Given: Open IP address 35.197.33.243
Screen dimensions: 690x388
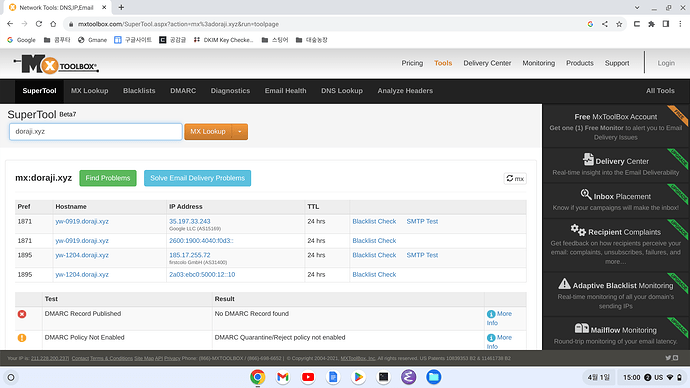Looking at the screenshot, I should (x=190, y=221).
